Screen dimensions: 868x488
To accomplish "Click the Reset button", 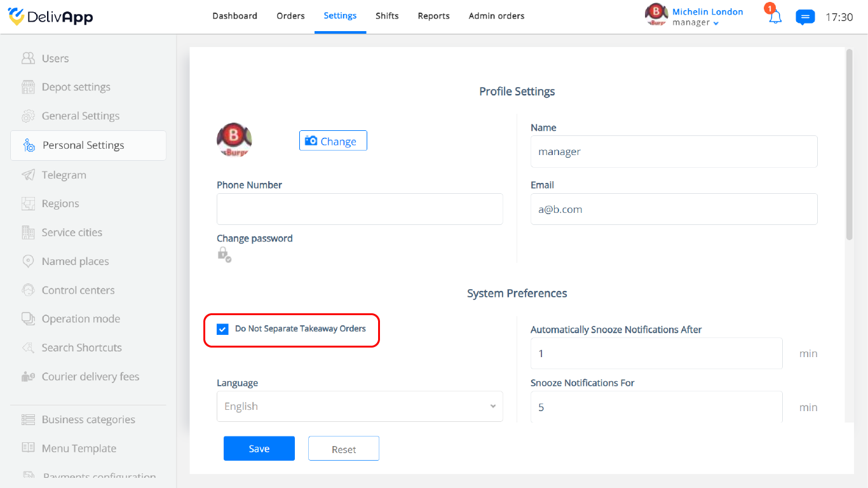I will tap(344, 449).
